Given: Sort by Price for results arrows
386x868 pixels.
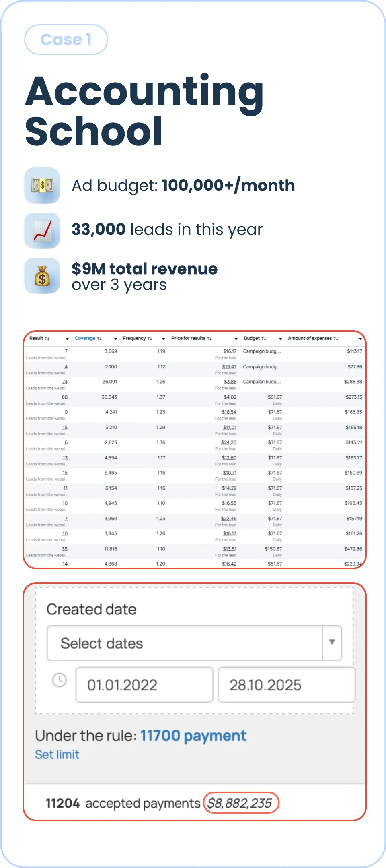Looking at the screenshot, I should point(209,339).
